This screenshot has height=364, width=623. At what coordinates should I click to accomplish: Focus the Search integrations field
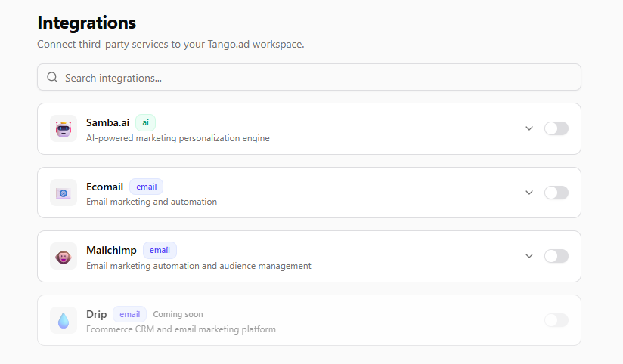(x=309, y=77)
